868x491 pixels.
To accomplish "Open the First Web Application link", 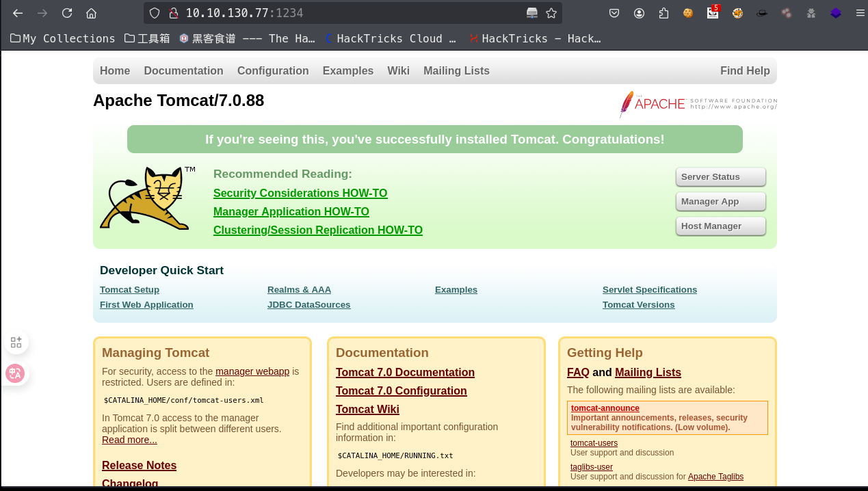I will (x=146, y=304).
